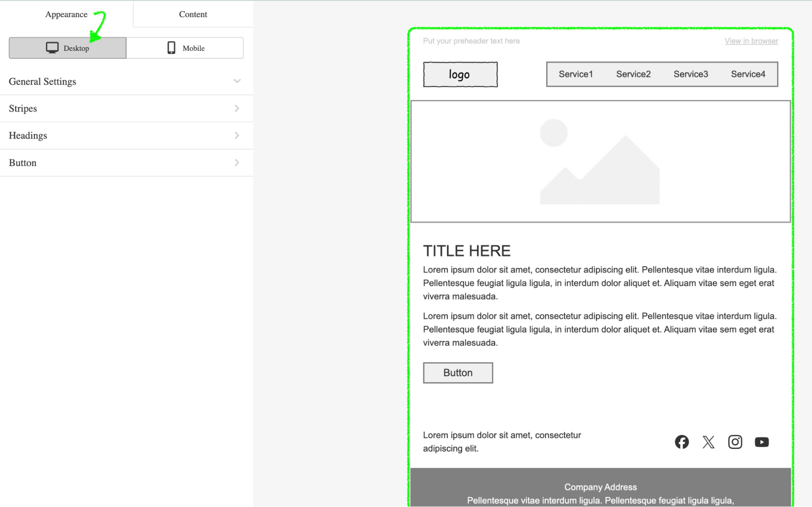
Task: Click the Button in email body
Action: point(458,373)
